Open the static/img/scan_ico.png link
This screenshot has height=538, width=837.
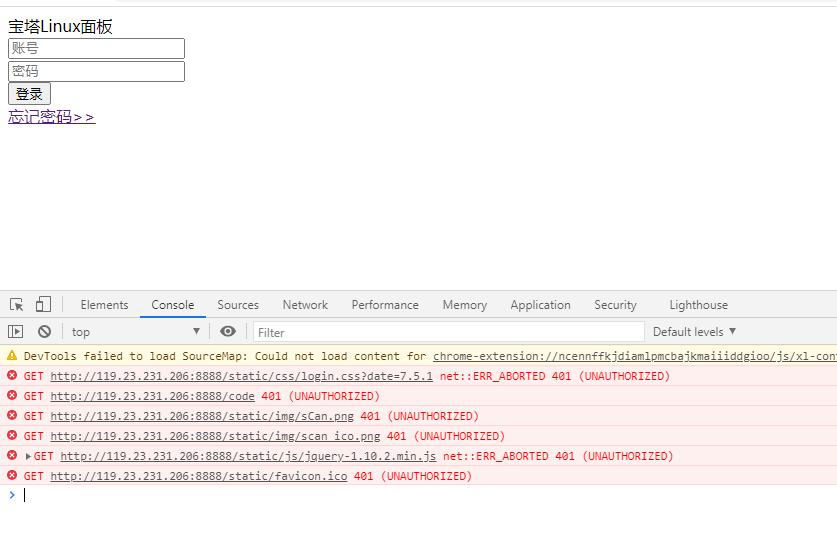215,436
